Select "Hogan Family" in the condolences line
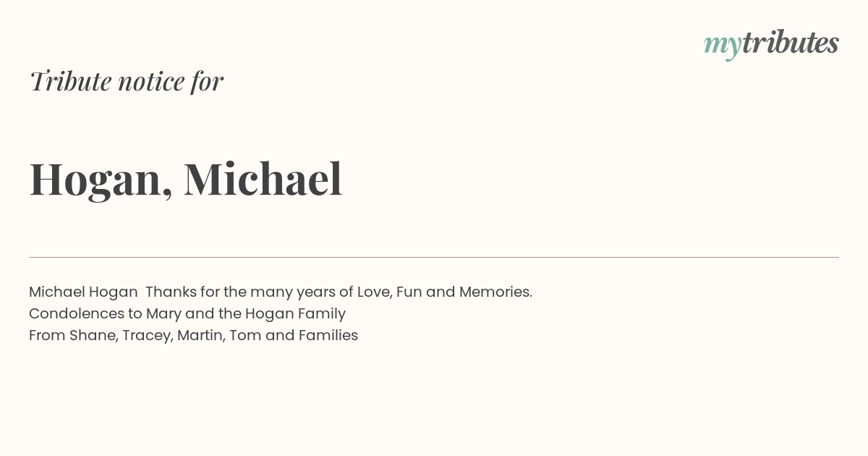The image size is (868, 456). click(x=295, y=314)
